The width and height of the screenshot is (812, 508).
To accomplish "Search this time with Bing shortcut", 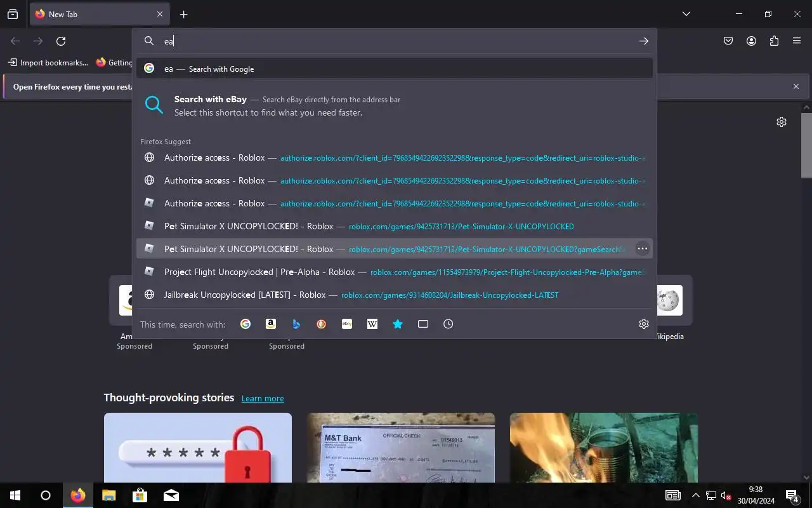I will coord(296,324).
